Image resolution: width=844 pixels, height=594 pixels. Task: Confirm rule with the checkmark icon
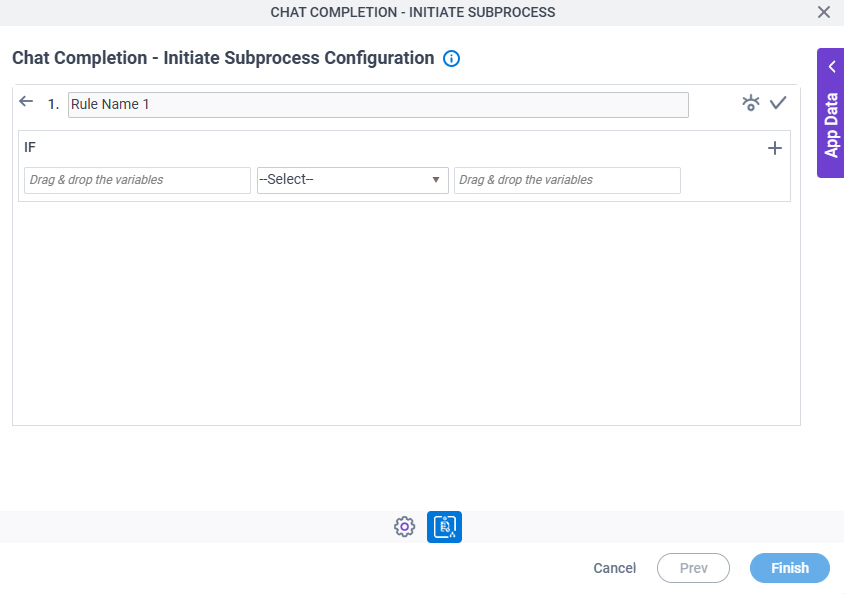778,102
